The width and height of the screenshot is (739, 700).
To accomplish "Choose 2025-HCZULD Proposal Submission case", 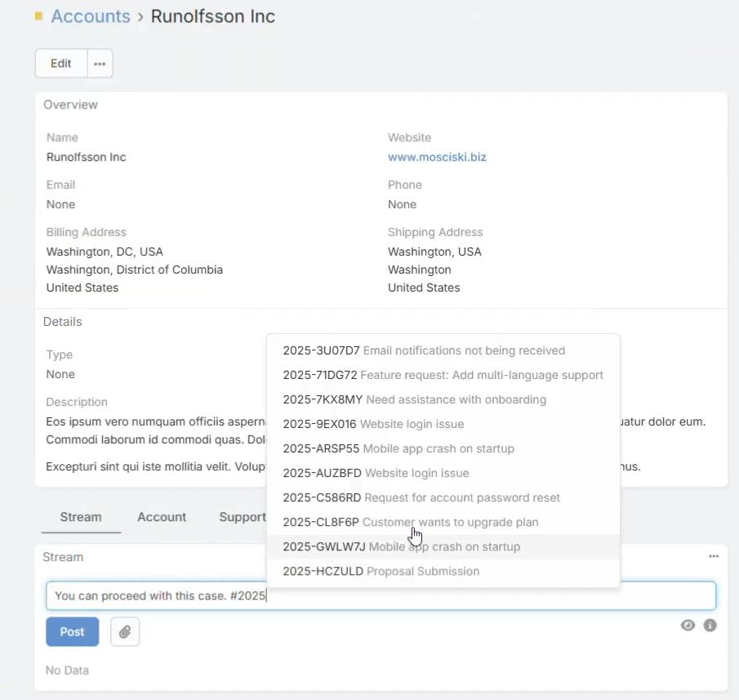I will [381, 571].
